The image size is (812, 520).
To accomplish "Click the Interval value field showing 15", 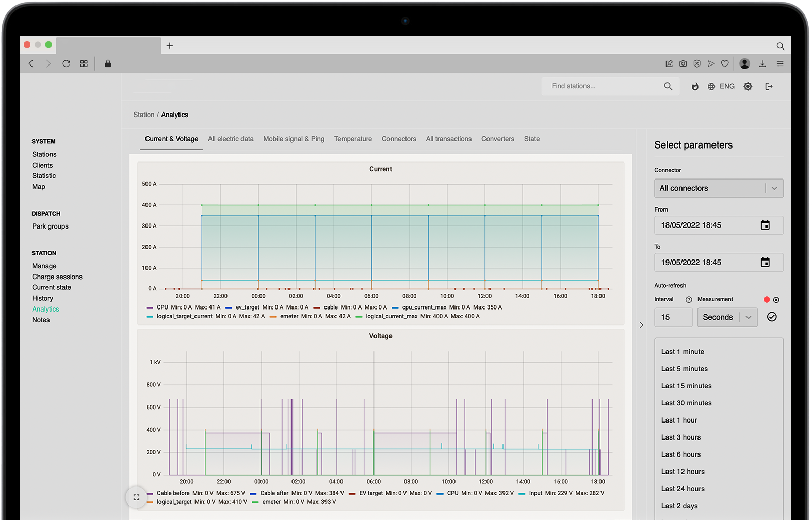I will (673, 317).
